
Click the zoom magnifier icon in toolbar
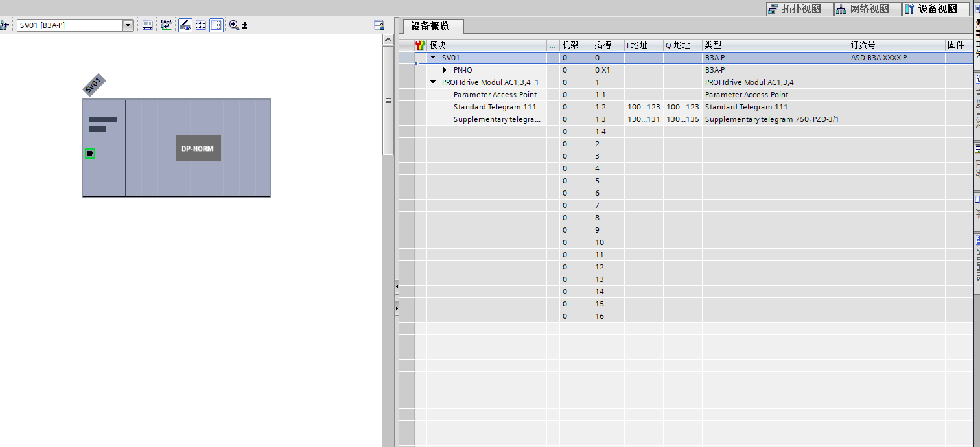[235, 25]
